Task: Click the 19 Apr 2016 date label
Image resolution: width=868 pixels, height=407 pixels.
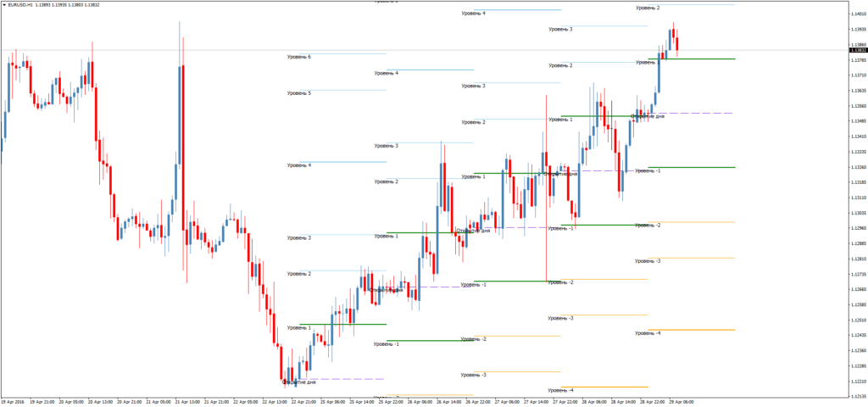Action: coord(12,402)
